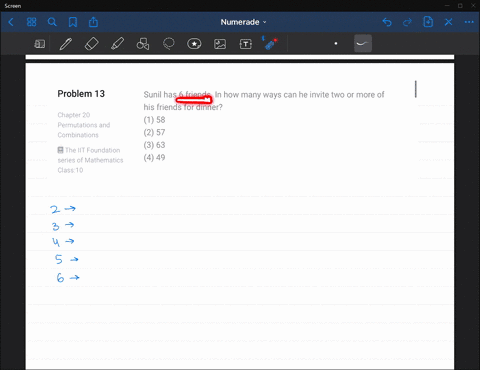Image resolution: width=480 pixels, height=370 pixels.
Task: Select the Eraser tool
Action: [92, 44]
